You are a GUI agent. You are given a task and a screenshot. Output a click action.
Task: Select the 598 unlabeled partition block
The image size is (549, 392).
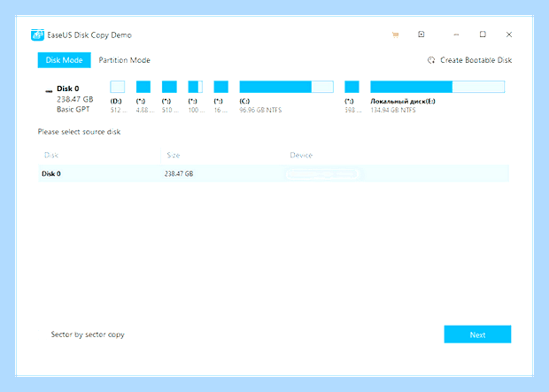[352, 87]
